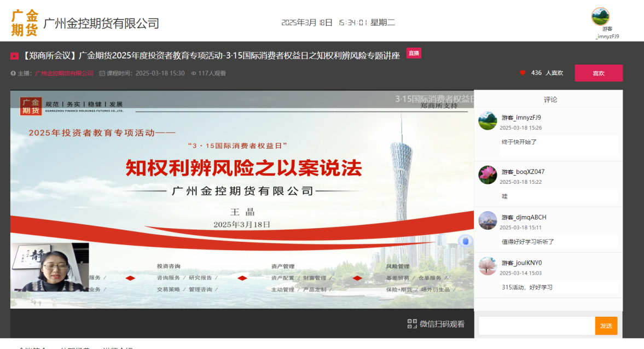Click the header company name 广州金控期货有限公司
Image resolution: width=644 pixels, height=349 pixels.
101,24
